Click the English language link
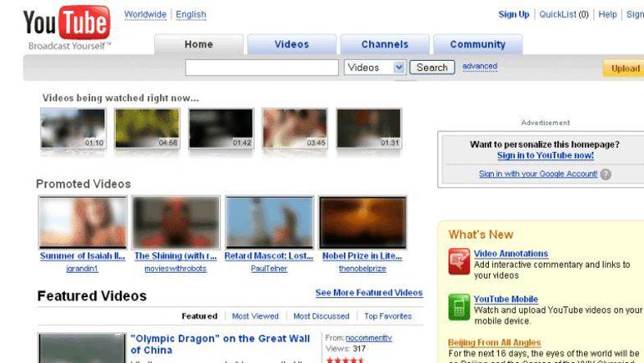This screenshot has height=363, width=644. pos(191,15)
